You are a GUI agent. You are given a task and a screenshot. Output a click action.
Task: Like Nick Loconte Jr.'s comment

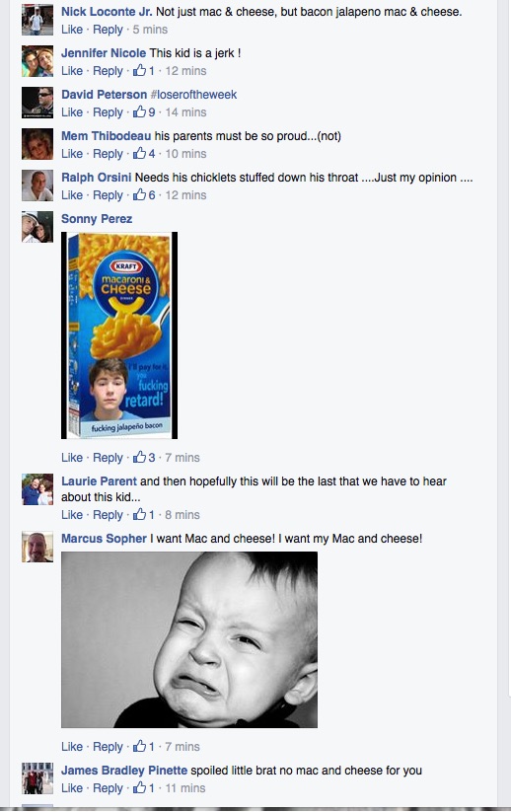72,29
